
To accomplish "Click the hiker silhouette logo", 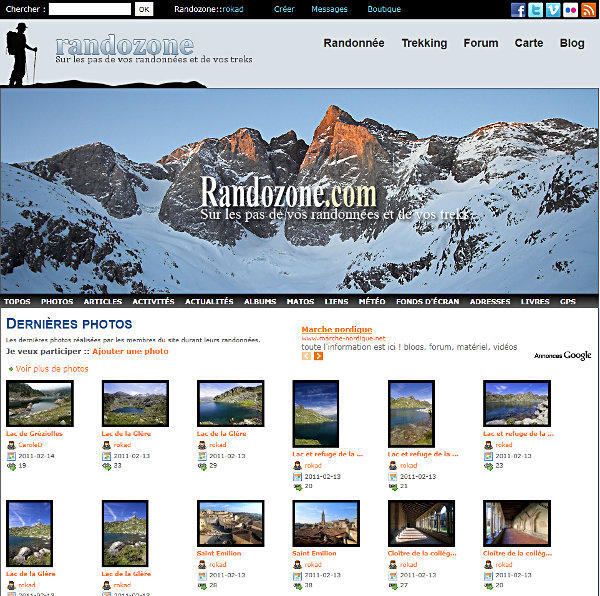I will [21, 55].
